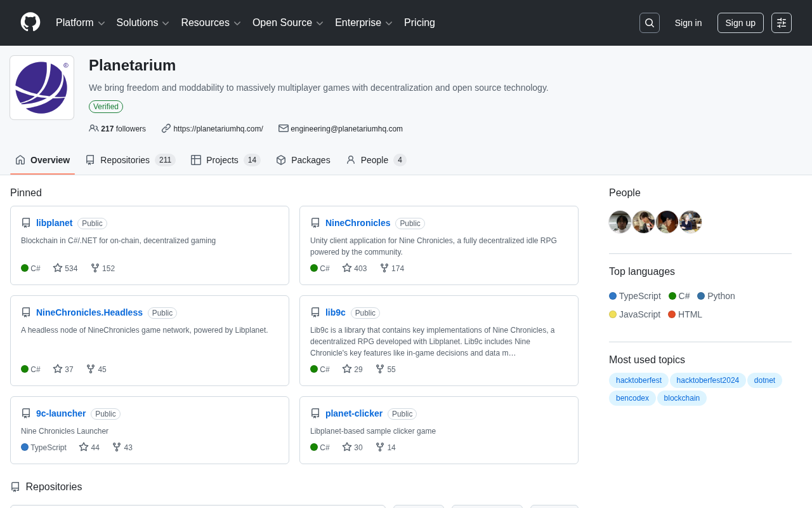
Task: Expand the Open Source dropdown
Action: point(288,23)
